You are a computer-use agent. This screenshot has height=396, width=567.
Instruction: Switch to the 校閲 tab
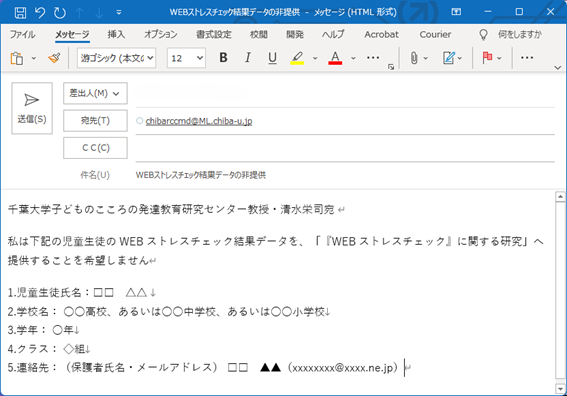(x=259, y=34)
